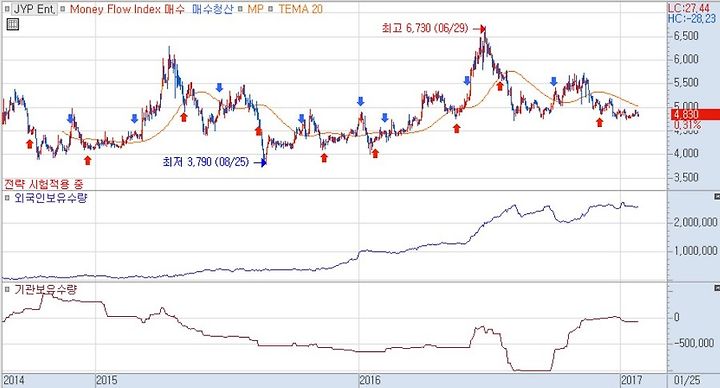720x388 pixels.
Task: Select the 매수청산 legend label
Action: [212, 9]
